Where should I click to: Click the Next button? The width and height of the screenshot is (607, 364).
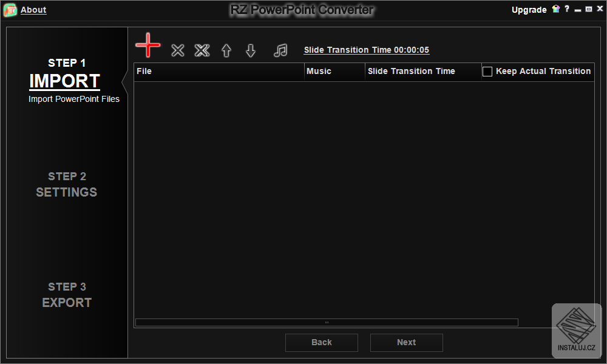[407, 342]
